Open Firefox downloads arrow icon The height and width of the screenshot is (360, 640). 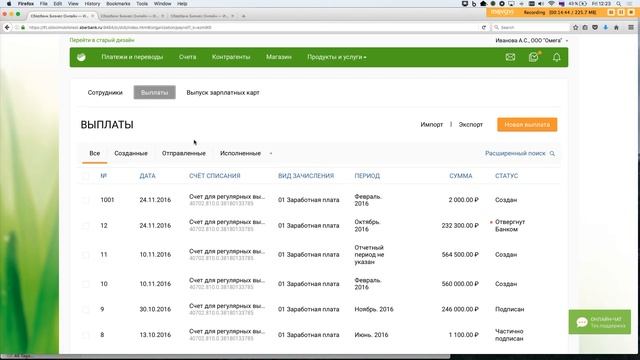click(606, 27)
